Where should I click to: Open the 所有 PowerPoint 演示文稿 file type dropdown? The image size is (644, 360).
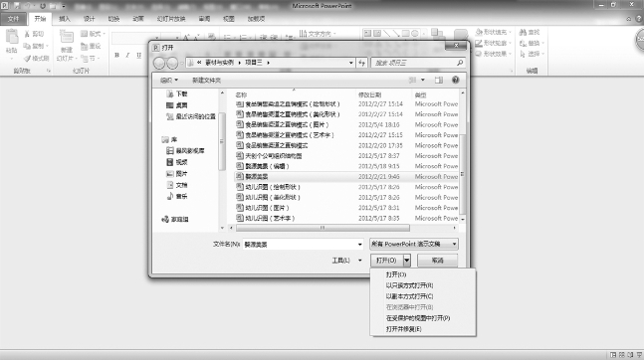pyautogui.click(x=414, y=244)
